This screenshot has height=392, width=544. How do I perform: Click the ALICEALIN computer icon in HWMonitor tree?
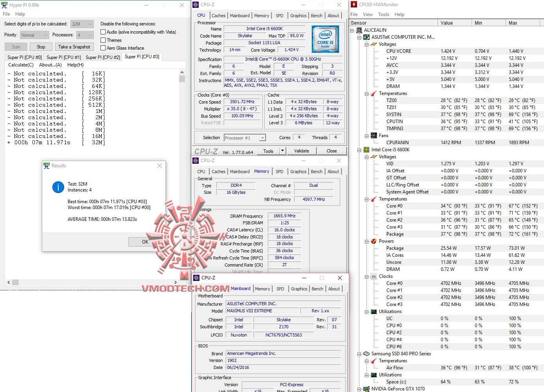(359, 30)
